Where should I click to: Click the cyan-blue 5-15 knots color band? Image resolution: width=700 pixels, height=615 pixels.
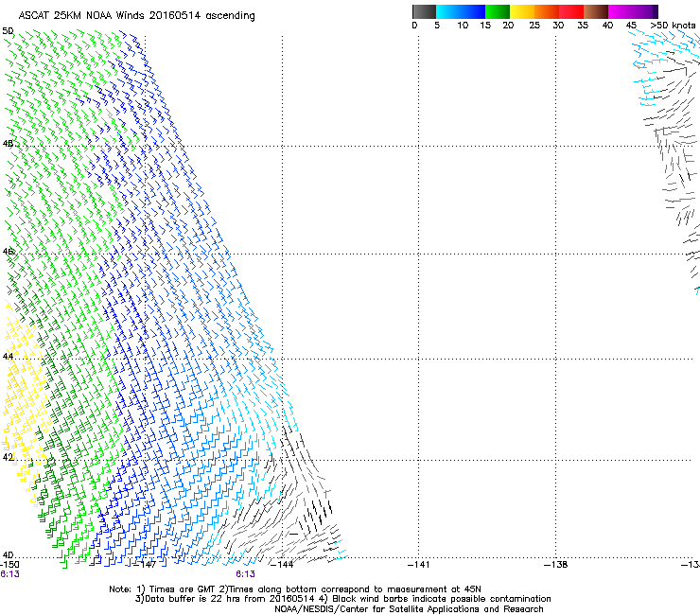pyautogui.click(x=461, y=11)
